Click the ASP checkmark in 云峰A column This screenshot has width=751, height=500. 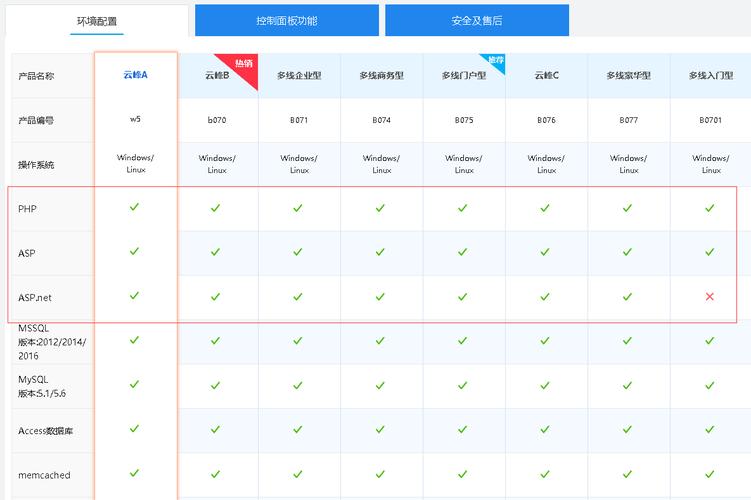[134, 251]
